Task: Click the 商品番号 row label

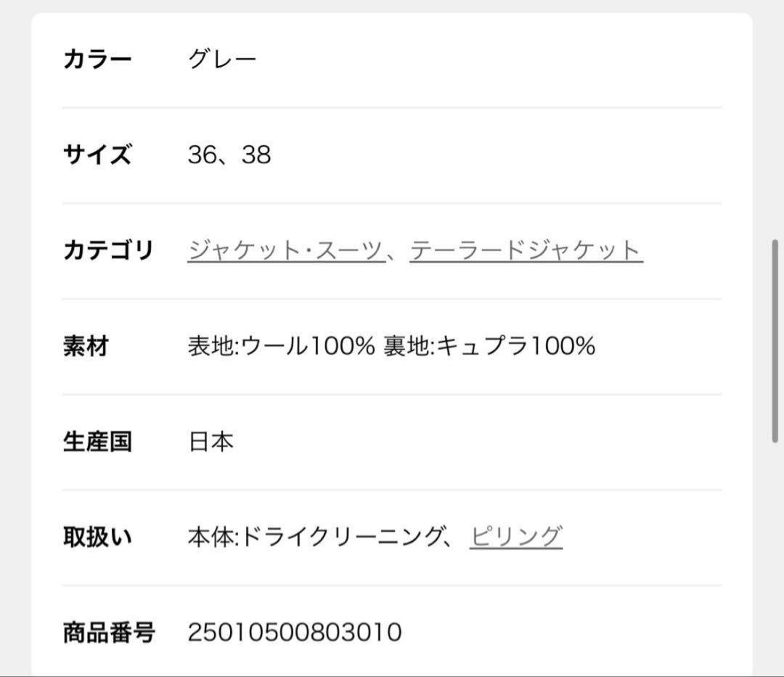Action: (108, 631)
